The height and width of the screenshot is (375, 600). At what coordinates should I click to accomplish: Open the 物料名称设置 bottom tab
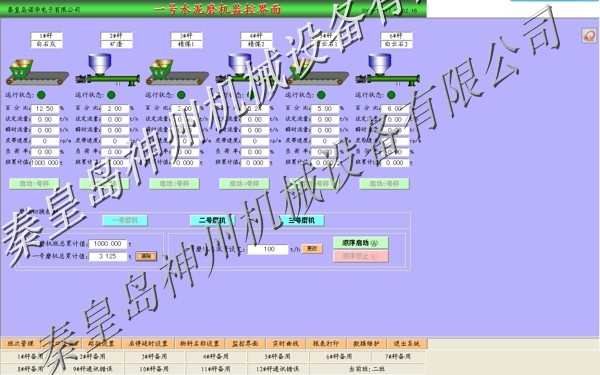200,344
